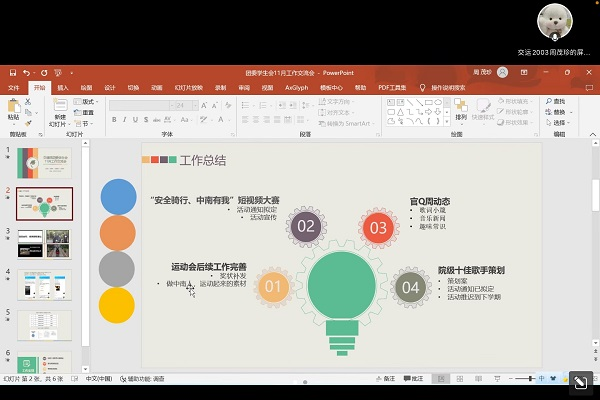Click the Reset slide button
The image size is (600, 400).
coord(87,112)
